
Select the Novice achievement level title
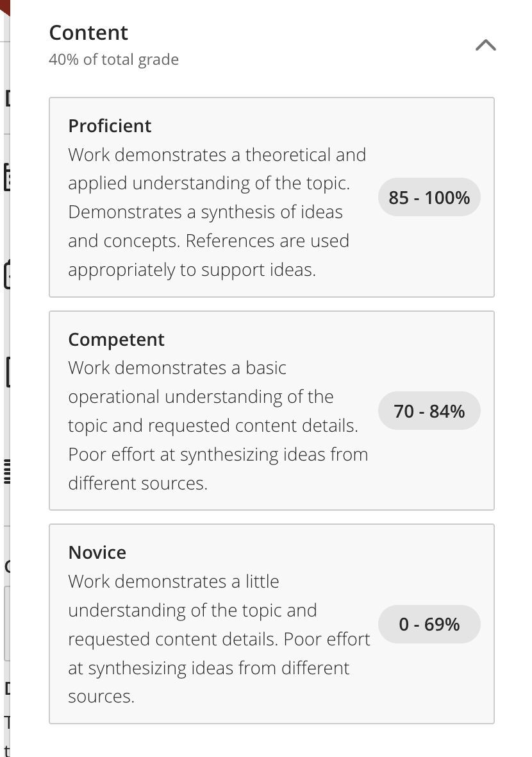(97, 552)
